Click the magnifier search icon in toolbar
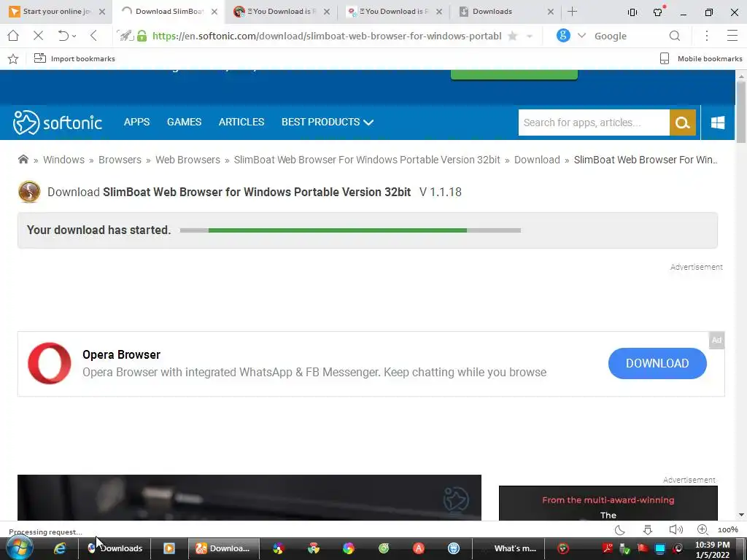 [x=674, y=36]
